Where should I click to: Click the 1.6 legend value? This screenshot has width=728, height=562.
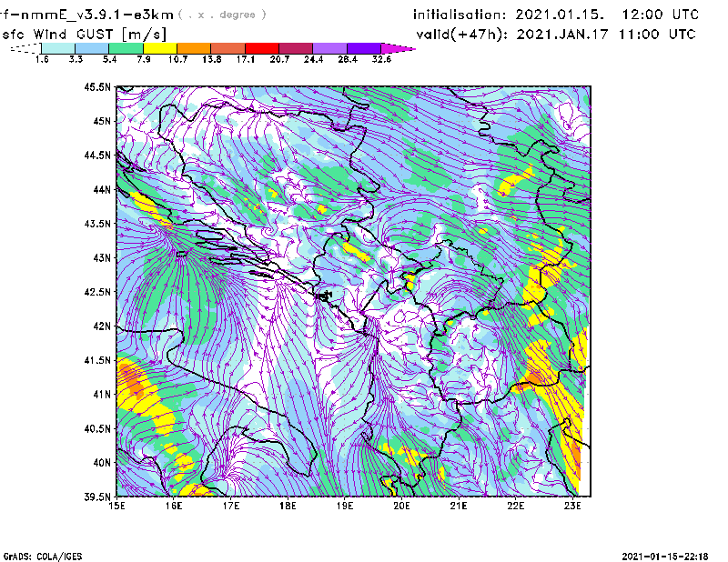pos(42,59)
